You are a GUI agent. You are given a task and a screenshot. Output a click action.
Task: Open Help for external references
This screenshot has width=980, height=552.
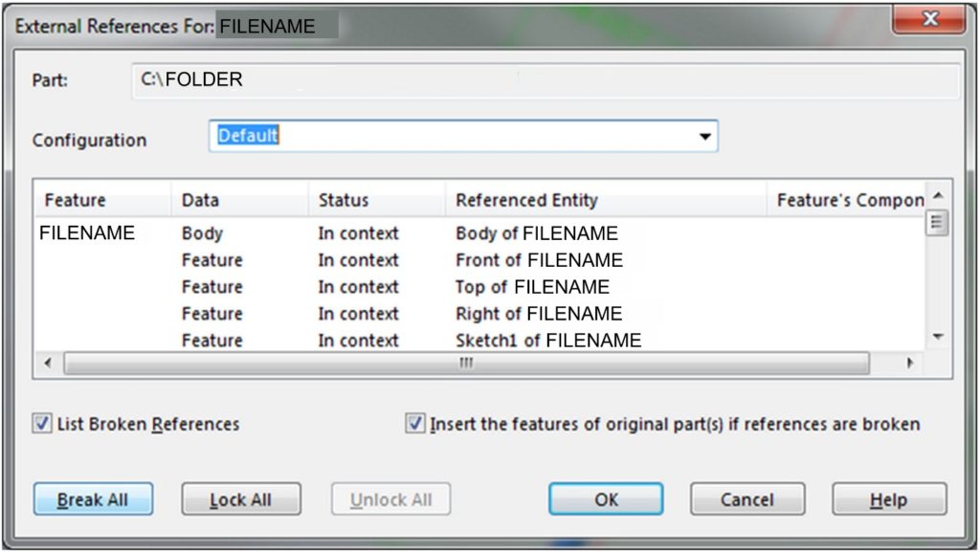(889, 499)
